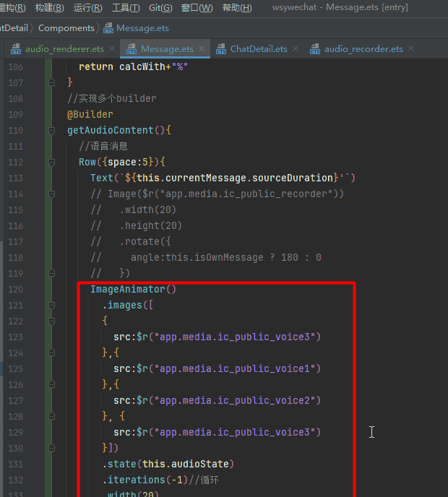Click the ETS file icon on ChatDetail.ets tab
448x497 pixels.
pyautogui.click(x=221, y=49)
